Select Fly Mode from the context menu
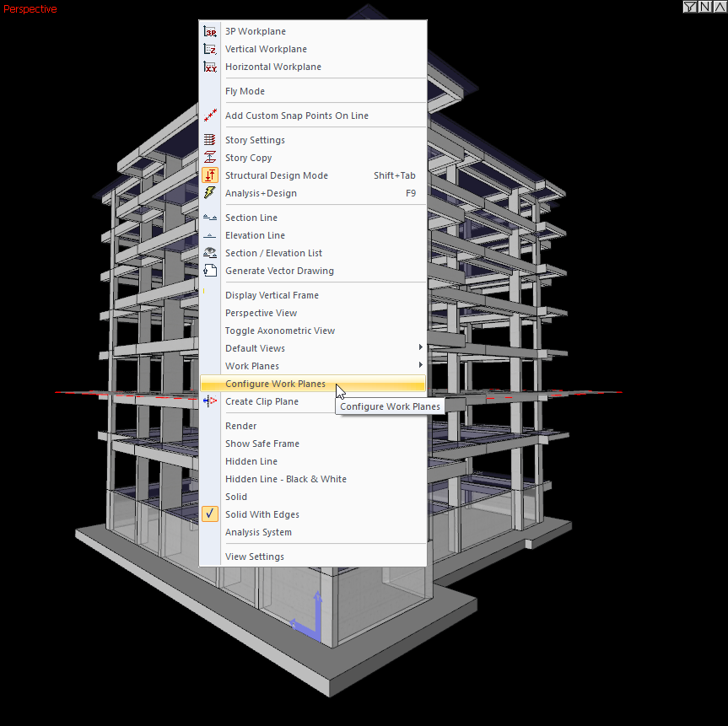The height and width of the screenshot is (726, 728). (245, 91)
